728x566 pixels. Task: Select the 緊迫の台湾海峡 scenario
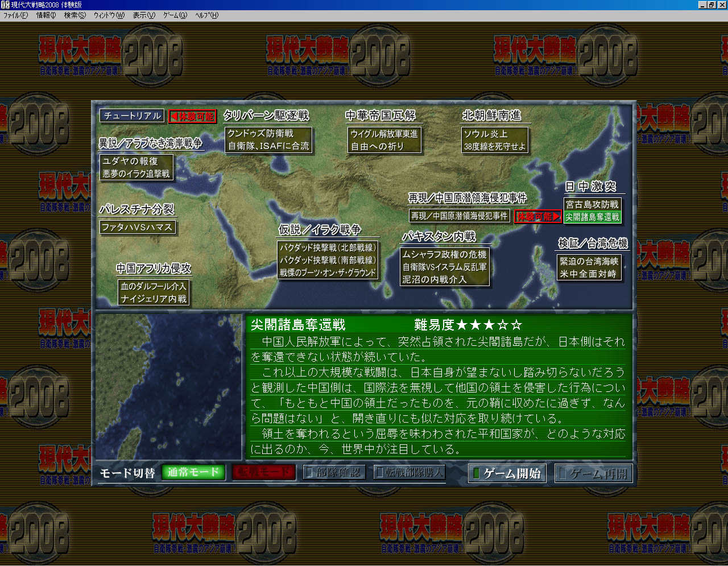coord(589,262)
